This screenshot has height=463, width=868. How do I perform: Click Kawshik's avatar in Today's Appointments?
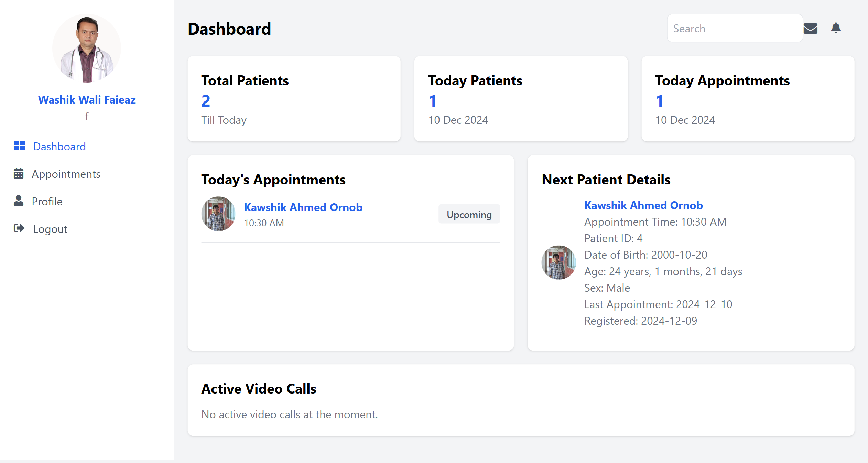tap(218, 214)
